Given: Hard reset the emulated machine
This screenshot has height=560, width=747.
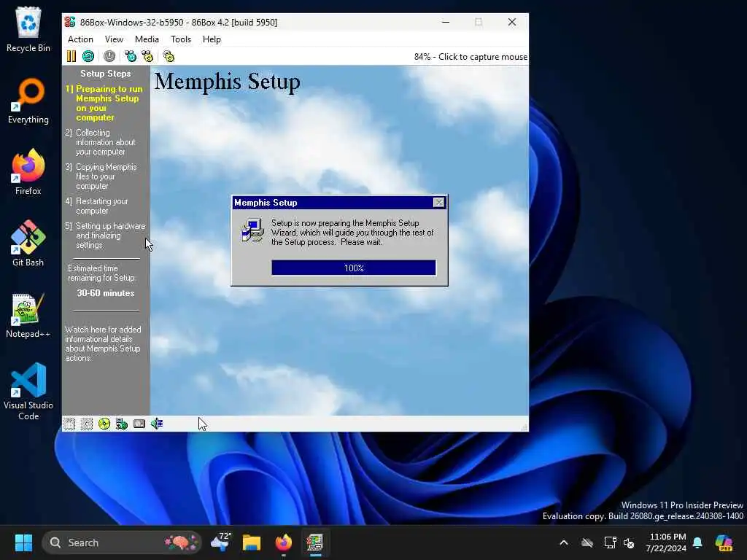Looking at the screenshot, I should pyautogui.click(x=88, y=56).
